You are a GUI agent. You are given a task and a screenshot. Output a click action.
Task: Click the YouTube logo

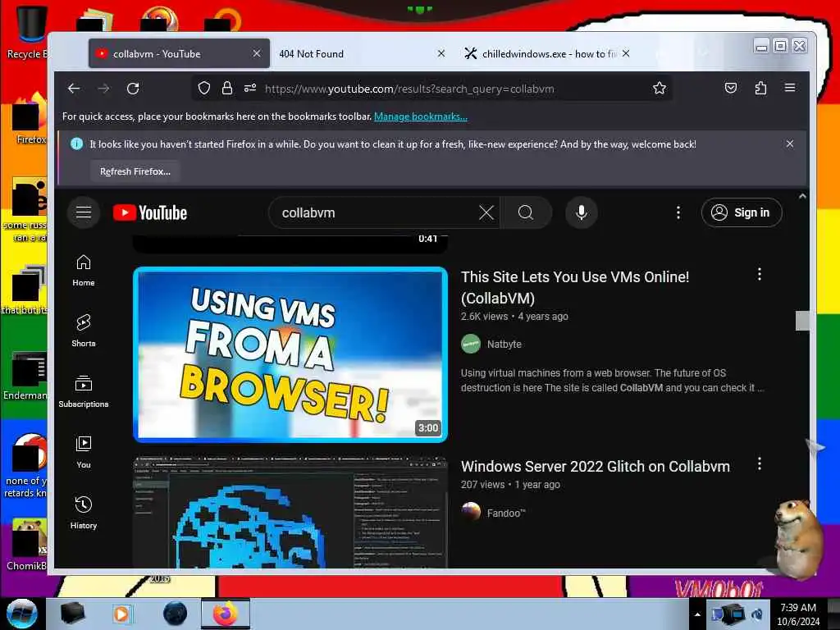click(150, 212)
